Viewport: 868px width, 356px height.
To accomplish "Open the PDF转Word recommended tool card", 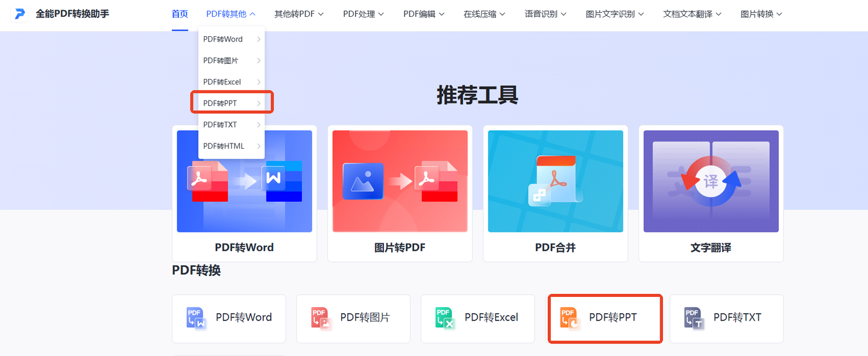I will click(x=245, y=193).
